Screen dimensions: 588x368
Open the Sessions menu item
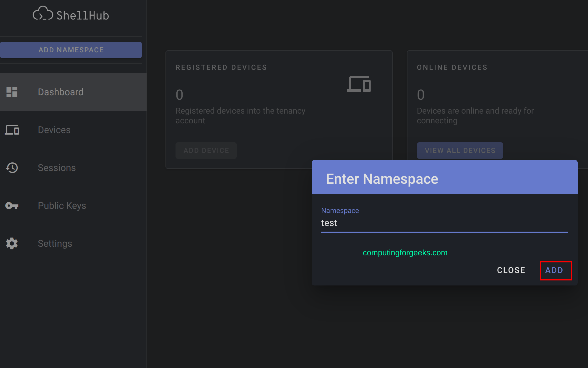pos(57,168)
